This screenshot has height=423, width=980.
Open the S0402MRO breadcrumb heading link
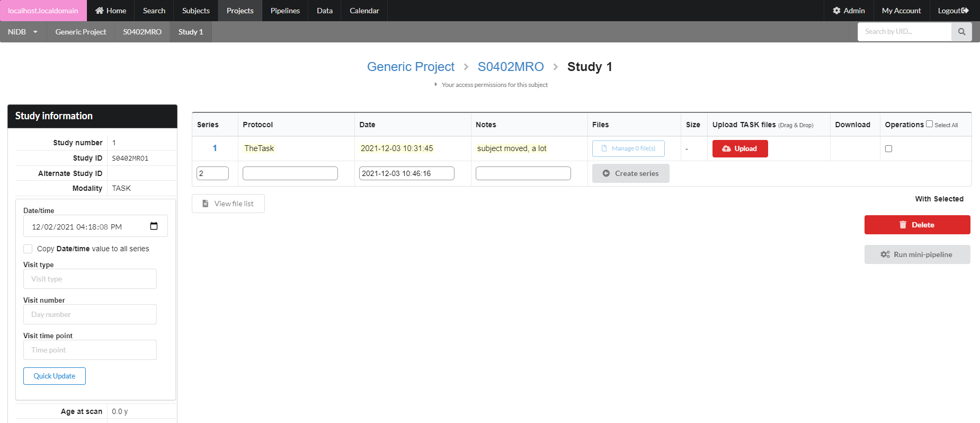510,67
